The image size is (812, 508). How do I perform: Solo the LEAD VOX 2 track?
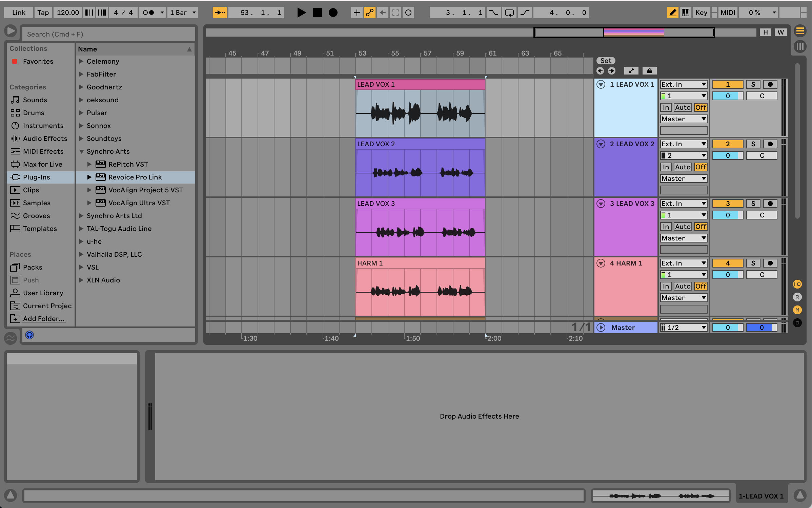pyautogui.click(x=753, y=144)
